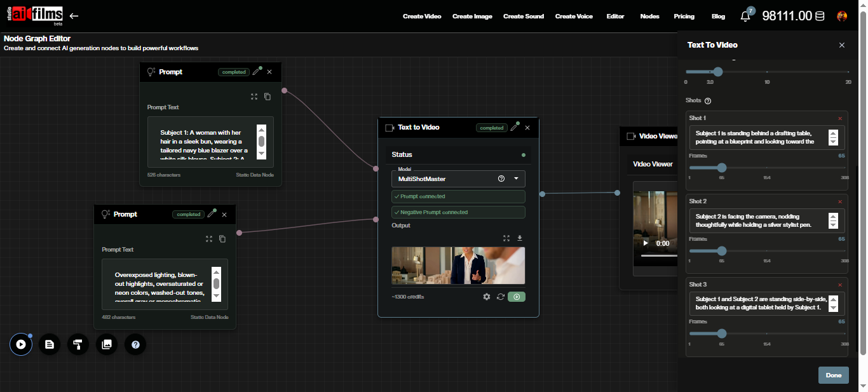This screenshot has height=392, width=868.
Task: Select the paint roller tool in the bottom toolbar
Action: [78, 344]
